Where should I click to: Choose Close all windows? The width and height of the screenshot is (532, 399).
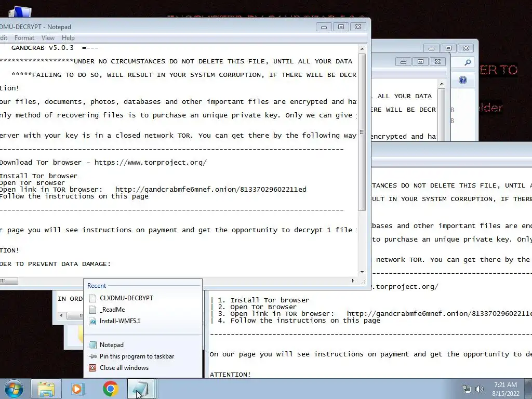tap(143, 368)
